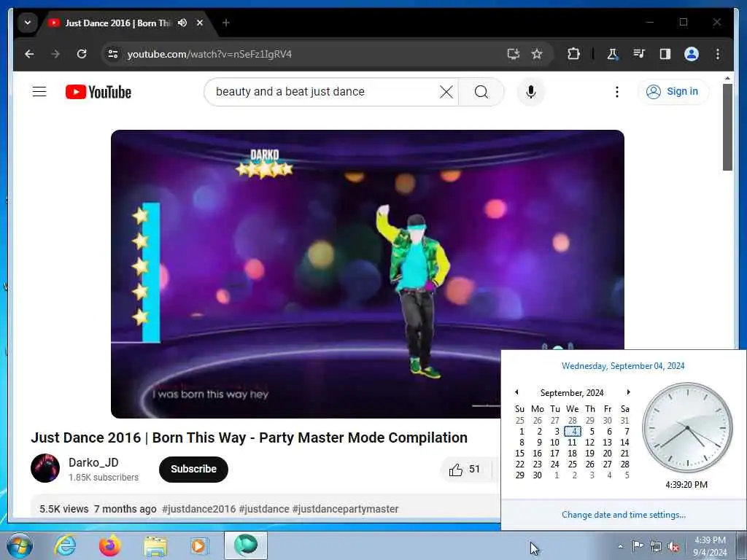Open the Windows Start button
Viewport: 747px width, 560px height.
(x=20, y=545)
